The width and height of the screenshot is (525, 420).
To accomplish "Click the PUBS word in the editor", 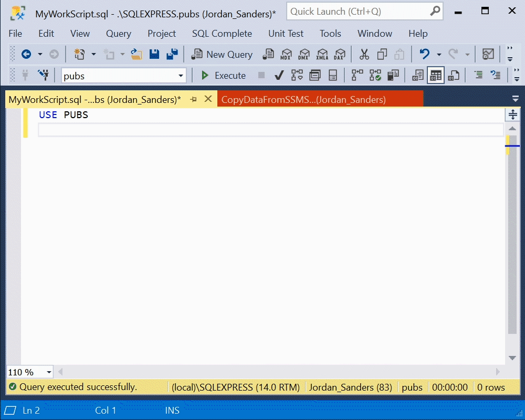I will (76, 115).
